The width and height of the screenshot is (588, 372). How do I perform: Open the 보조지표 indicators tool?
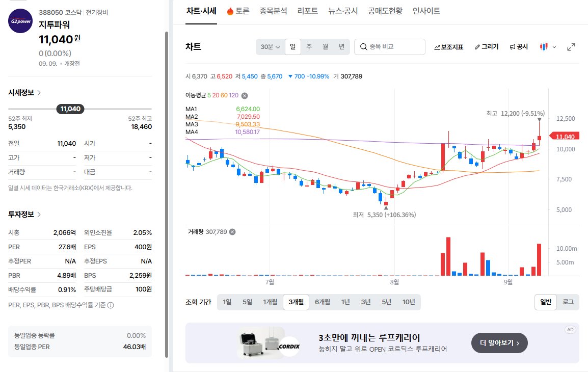click(448, 47)
